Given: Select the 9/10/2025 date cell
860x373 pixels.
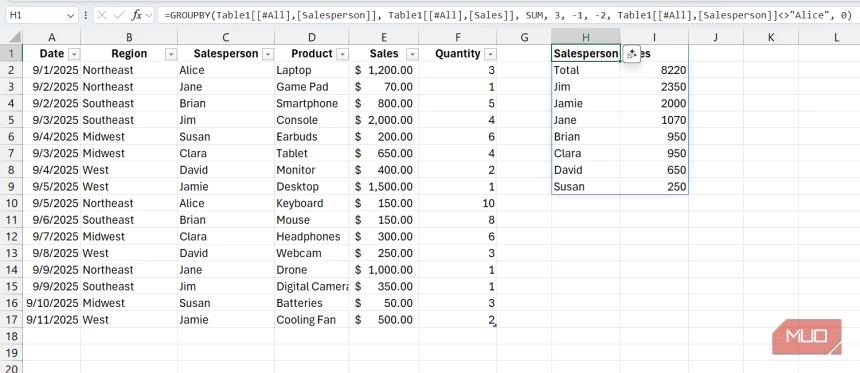Looking at the screenshot, I should 52,303.
